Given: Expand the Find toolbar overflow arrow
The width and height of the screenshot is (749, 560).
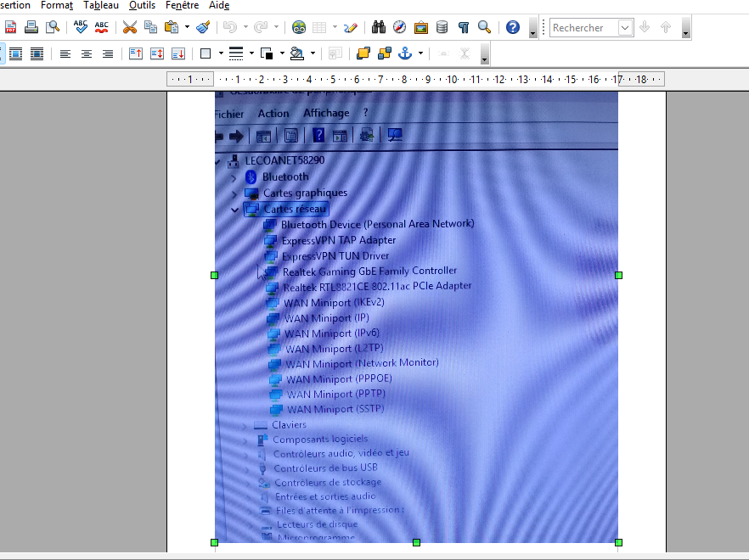Looking at the screenshot, I should pos(686,28).
